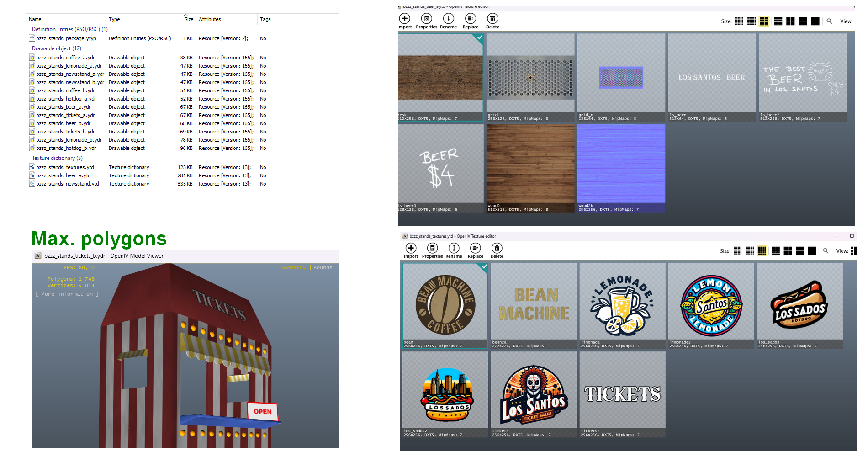Select the bean coffee logo thumbnail

445,306
